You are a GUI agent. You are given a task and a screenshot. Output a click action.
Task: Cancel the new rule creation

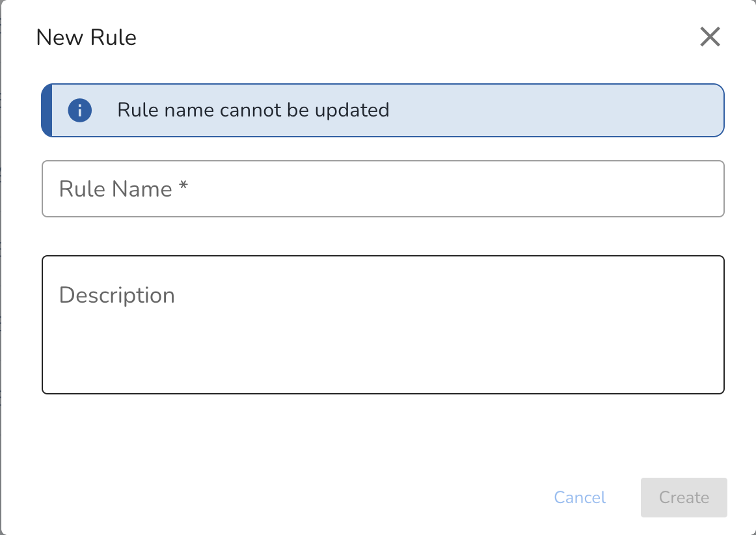click(580, 497)
